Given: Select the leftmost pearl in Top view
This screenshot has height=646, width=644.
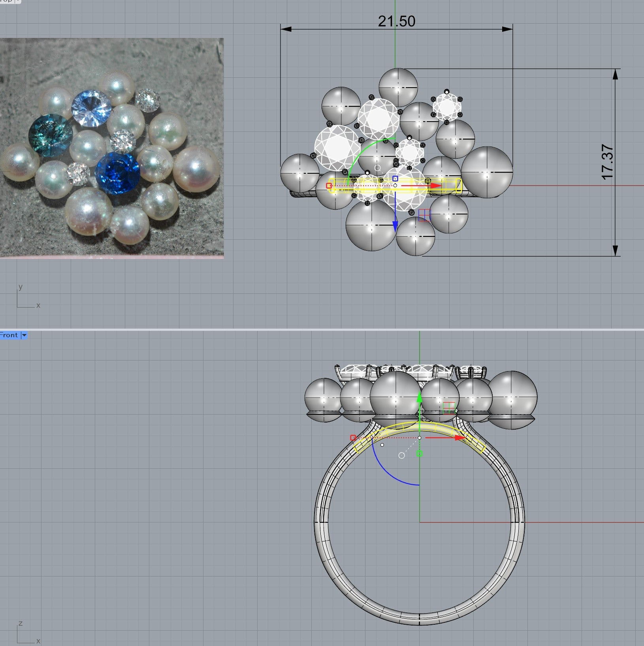Looking at the screenshot, I should tap(300, 173).
